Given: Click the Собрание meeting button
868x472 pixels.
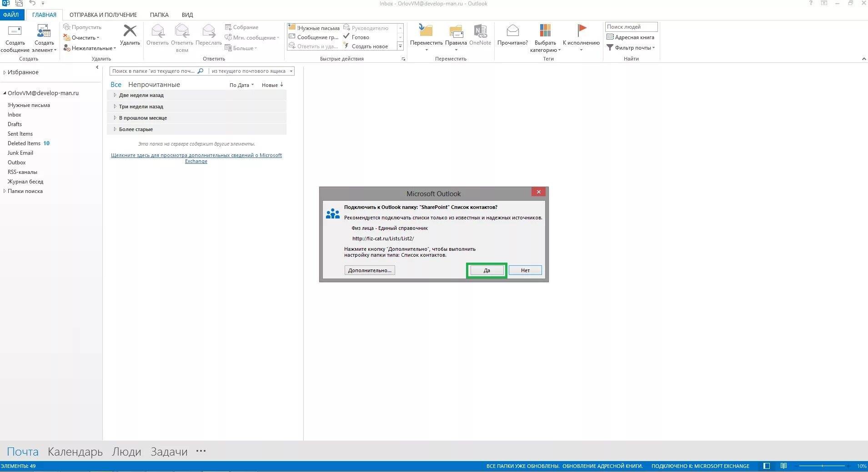Looking at the screenshot, I should coord(241,27).
